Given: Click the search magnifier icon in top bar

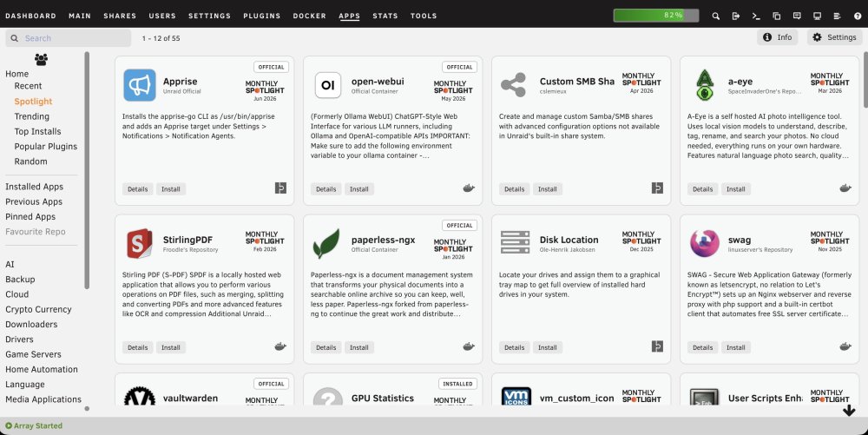Looking at the screenshot, I should click(x=716, y=16).
